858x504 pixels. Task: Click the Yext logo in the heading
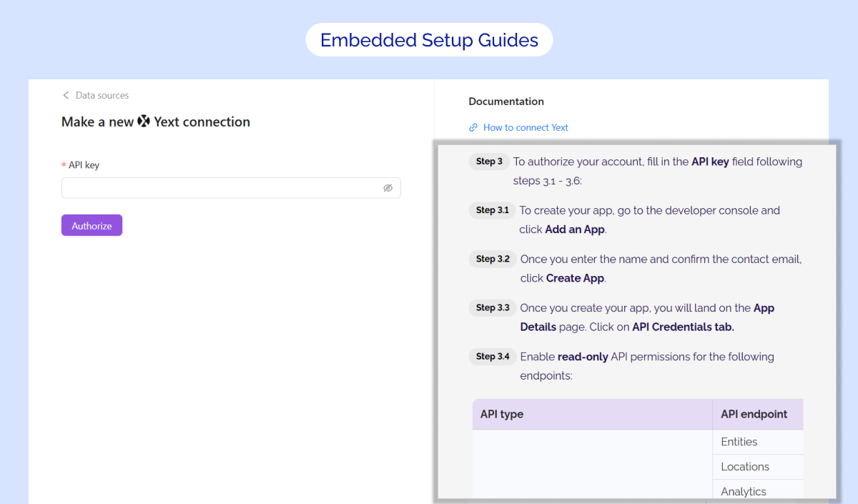point(144,122)
